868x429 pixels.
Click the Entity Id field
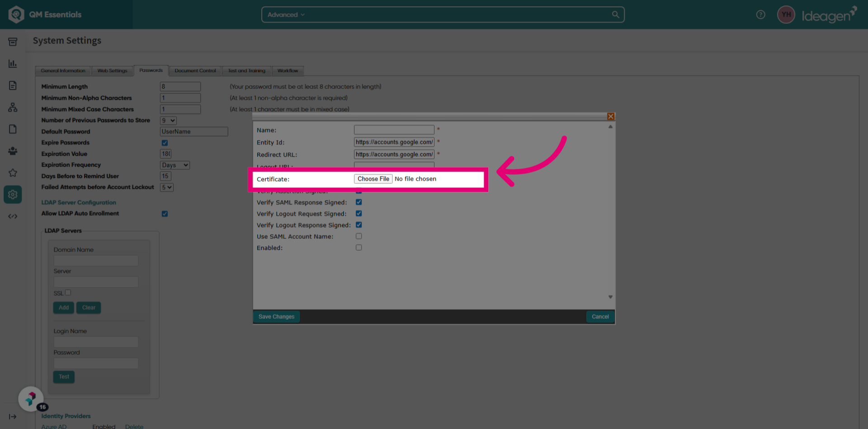tap(394, 142)
